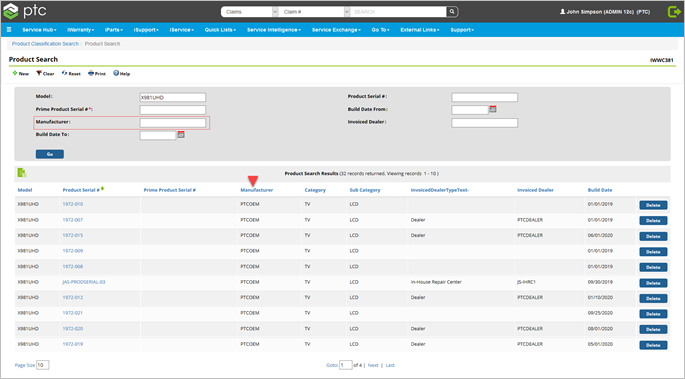Screen dimensions: 685x379
Task: Click the export results icon
Action: (22, 173)
